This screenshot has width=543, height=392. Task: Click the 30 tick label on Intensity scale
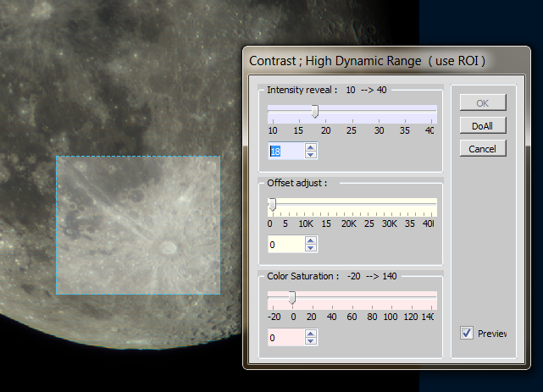click(379, 130)
